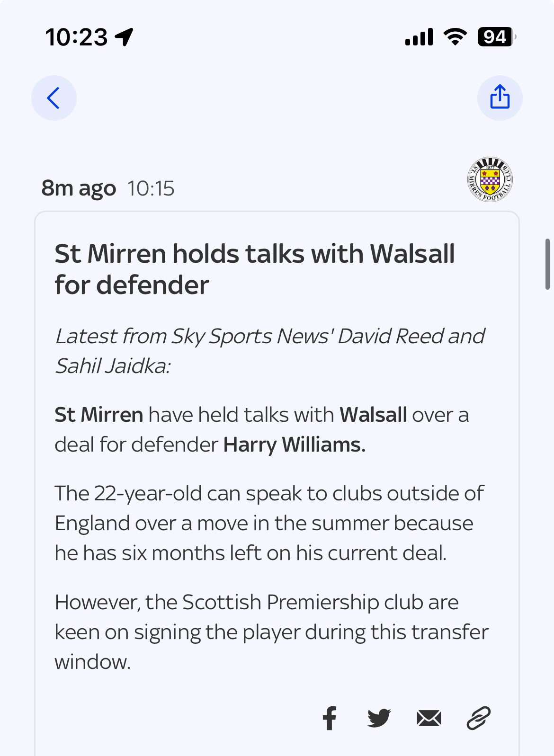
Task: Tap the 10:23 status bar clock
Action: coord(77,37)
